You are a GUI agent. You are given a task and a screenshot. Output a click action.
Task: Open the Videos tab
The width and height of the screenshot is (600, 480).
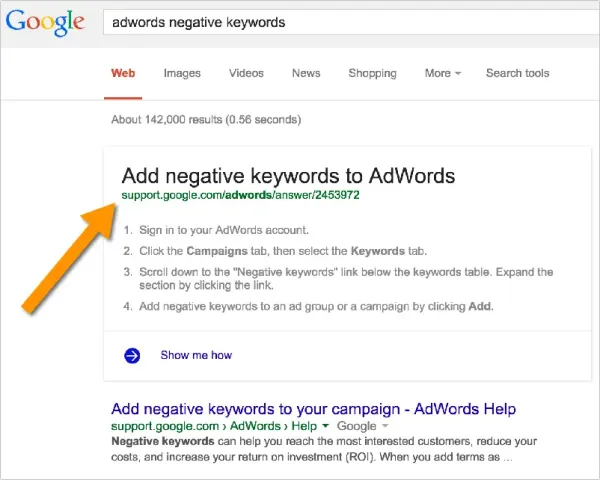246,73
